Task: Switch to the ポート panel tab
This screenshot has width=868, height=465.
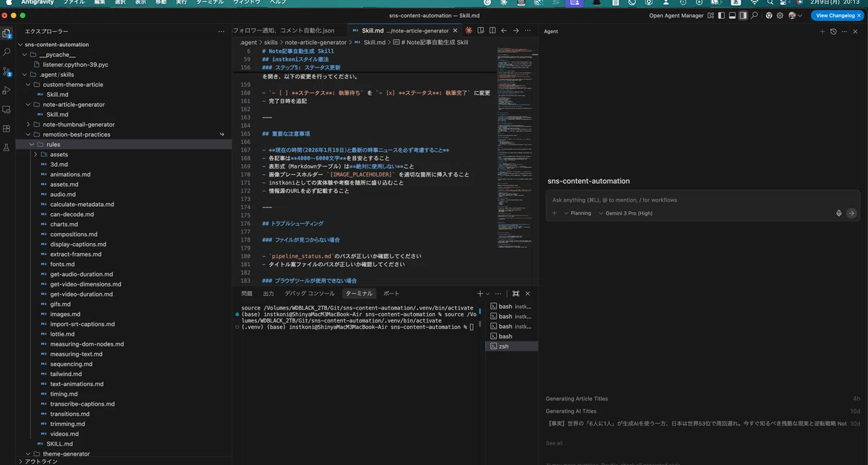Action: [x=391, y=294]
